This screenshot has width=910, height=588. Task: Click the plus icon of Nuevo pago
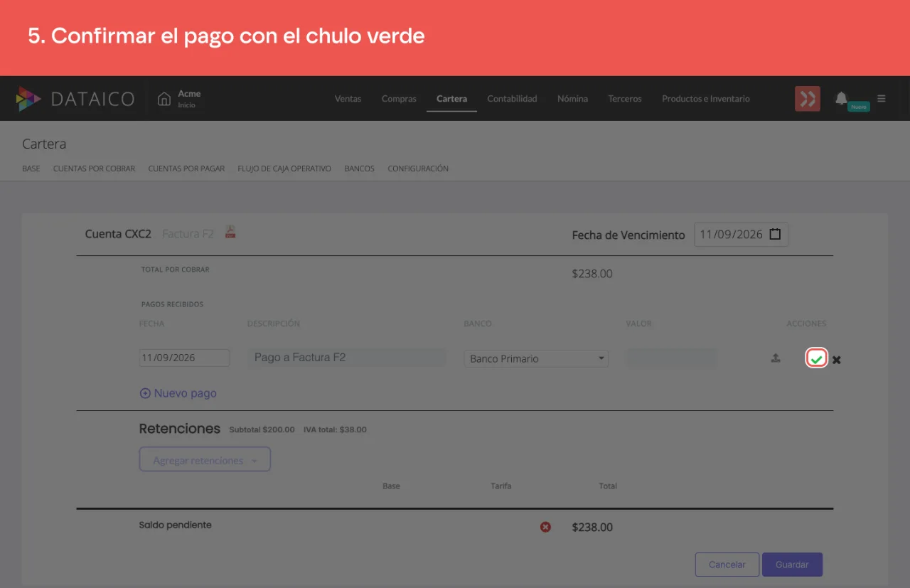coord(145,393)
